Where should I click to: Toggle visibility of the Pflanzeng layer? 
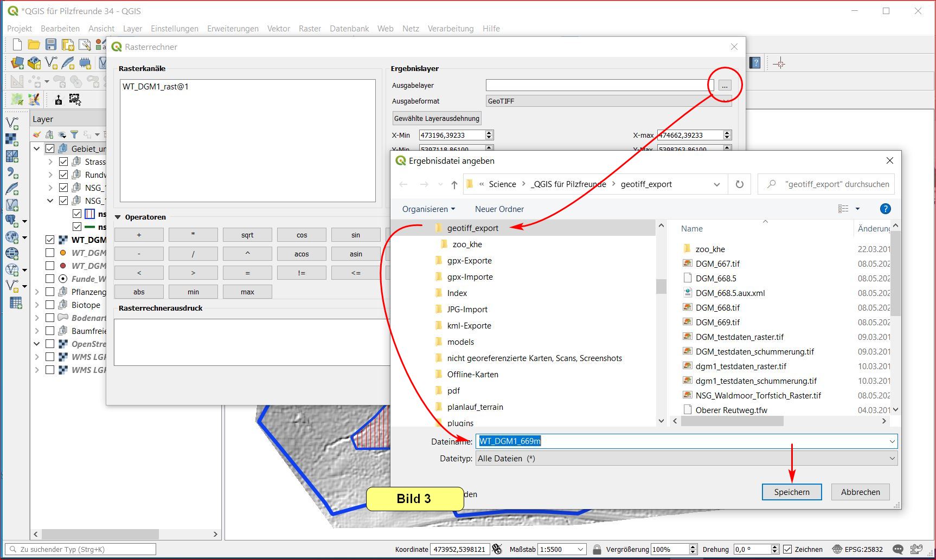tap(50, 292)
